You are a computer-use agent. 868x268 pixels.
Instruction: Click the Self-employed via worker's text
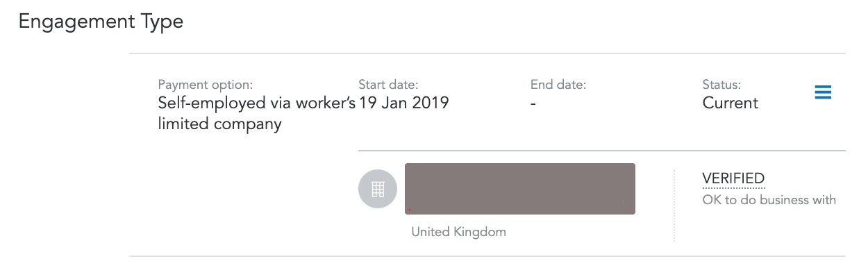(x=257, y=103)
